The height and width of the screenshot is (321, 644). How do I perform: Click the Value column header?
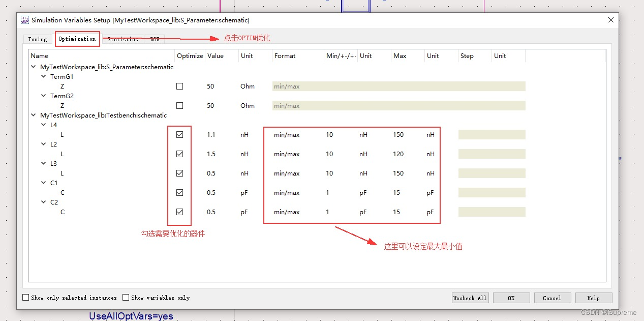222,56
